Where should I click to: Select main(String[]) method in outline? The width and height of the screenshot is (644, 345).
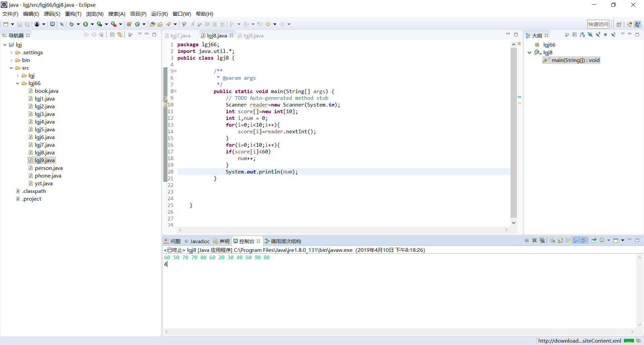pyautogui.click(x=575, y=60)
